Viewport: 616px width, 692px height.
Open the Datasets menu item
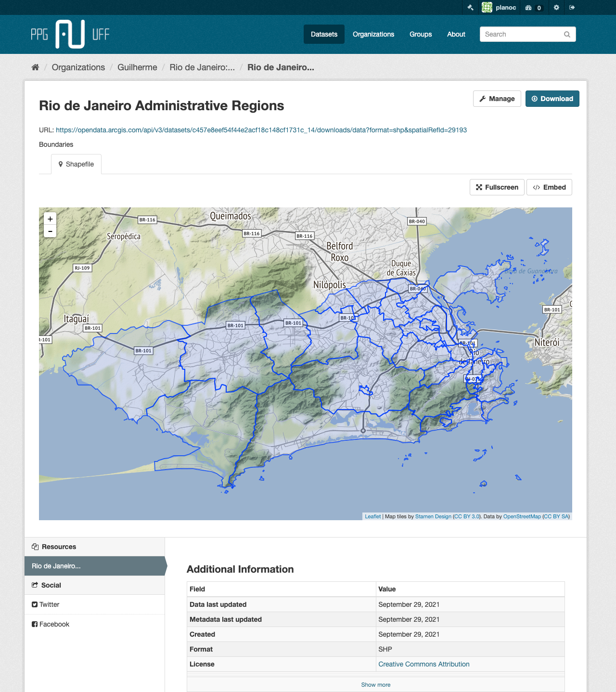(x=324, y=34)
